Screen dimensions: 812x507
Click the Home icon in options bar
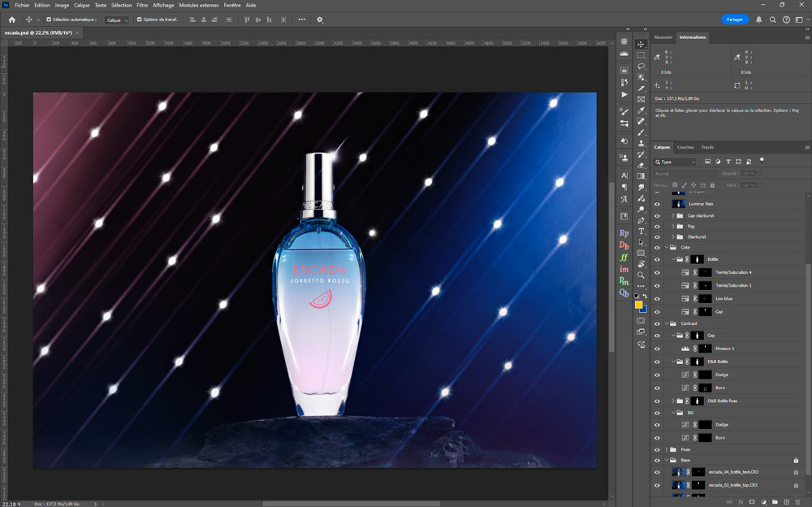point(12,19)
